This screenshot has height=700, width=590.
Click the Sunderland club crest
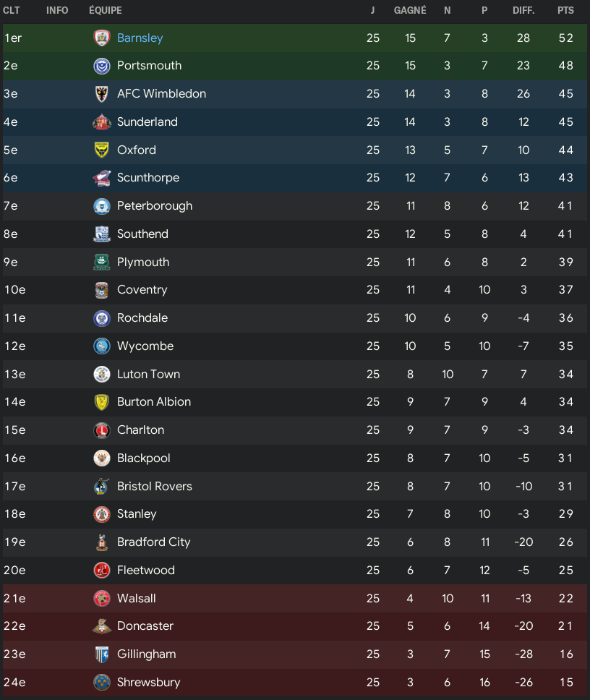click(x=102, y=122)
